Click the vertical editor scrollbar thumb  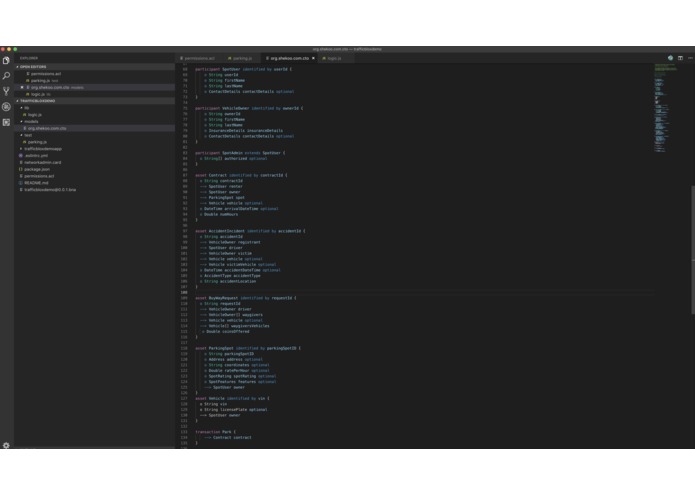(692, 250)
